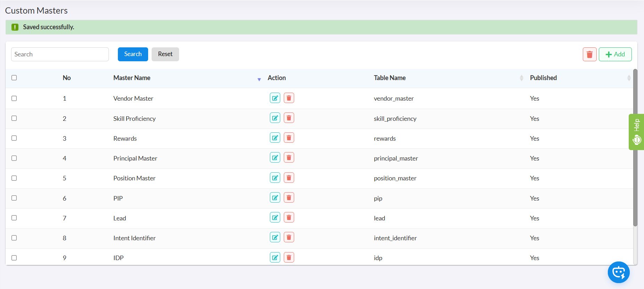
Task: Click the bulk delete button beside Add
Action: (589, 54)
